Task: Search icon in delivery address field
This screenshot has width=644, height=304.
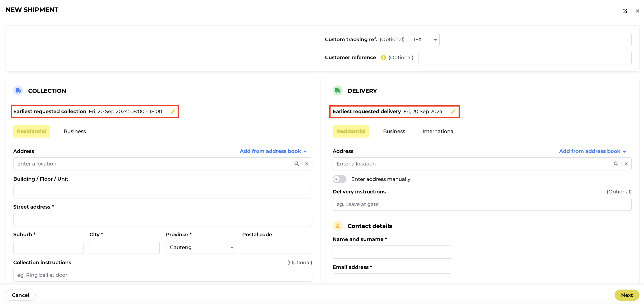Action: (x=616, y=164)
